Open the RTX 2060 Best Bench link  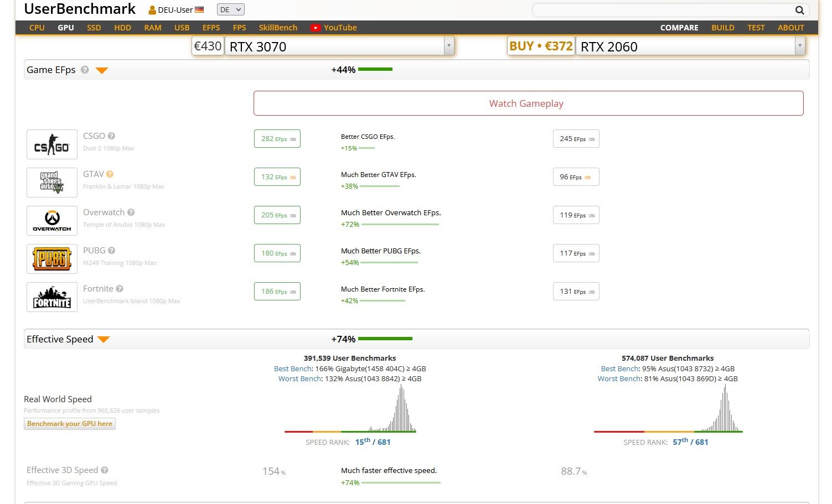click(620, 369)
